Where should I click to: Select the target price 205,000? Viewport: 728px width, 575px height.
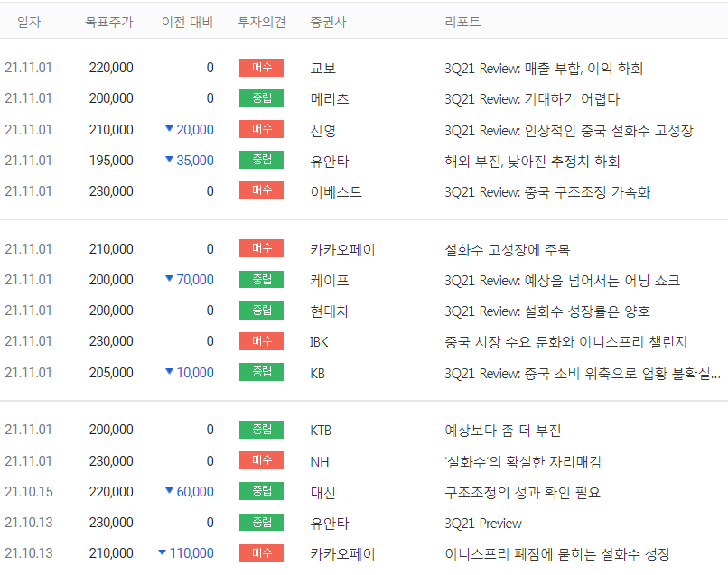(x=111, y=373)
